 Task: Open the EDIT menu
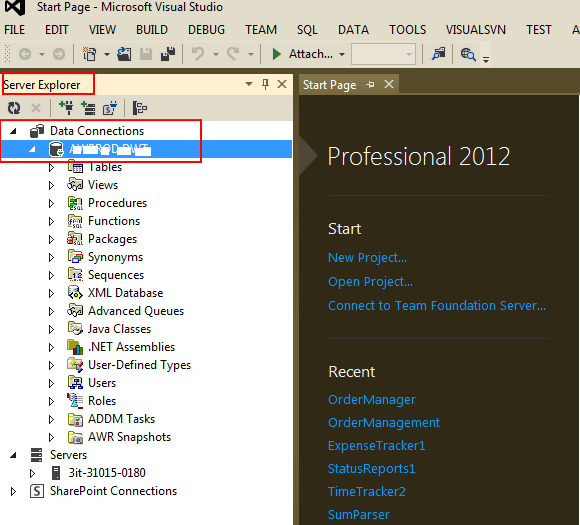coord(57,30)
